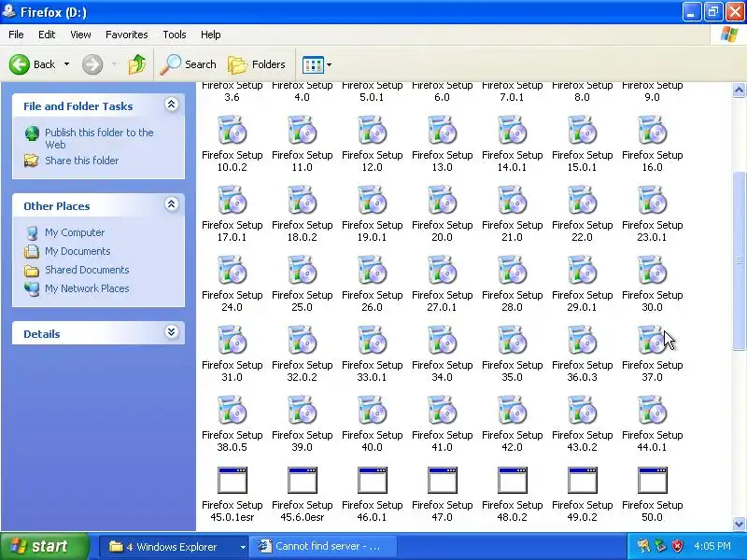Image resolution: width=747 pixels, height=560 pixels.
Task: Select the Firefox Setup 17.0.1 installer icon
Action: point(232,200)
